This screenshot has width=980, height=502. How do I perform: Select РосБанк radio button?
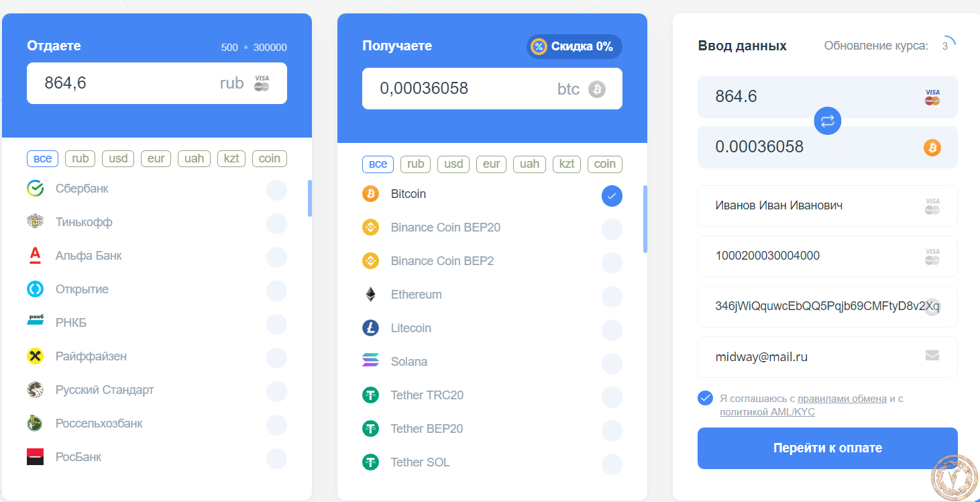(x=276, y=458)
